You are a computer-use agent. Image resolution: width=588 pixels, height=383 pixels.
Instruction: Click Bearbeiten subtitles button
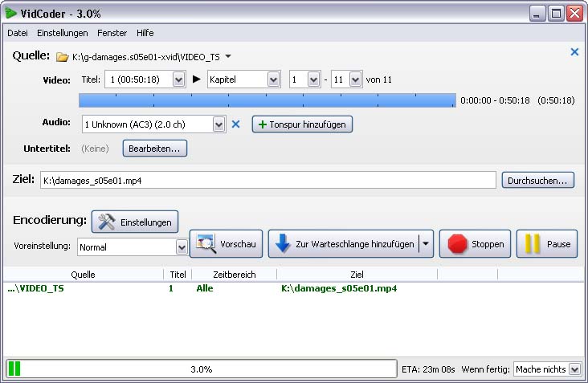tap(154, 149)
